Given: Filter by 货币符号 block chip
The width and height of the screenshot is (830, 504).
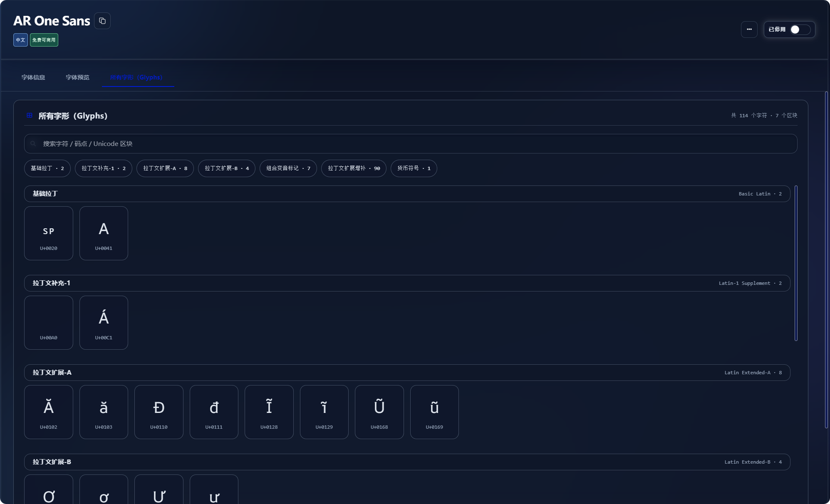Looking at the screenshot, I should pos(414,168).
